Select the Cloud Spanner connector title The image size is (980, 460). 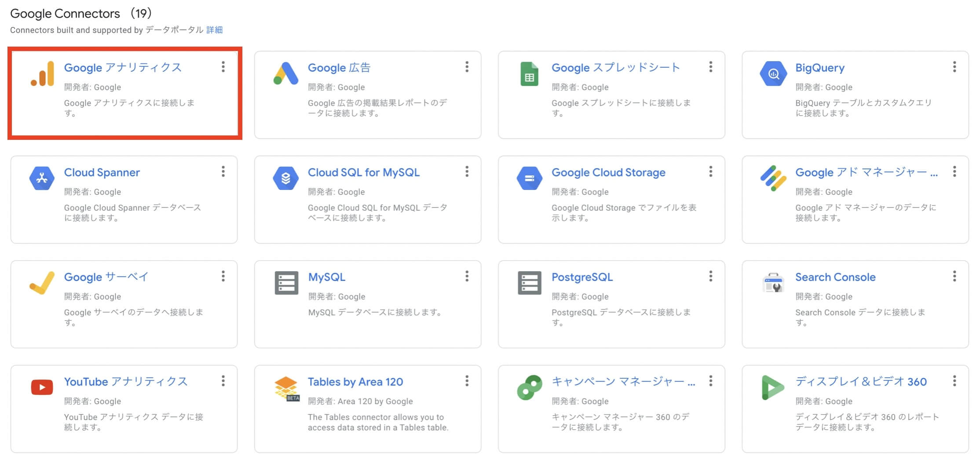coord(102,173)
